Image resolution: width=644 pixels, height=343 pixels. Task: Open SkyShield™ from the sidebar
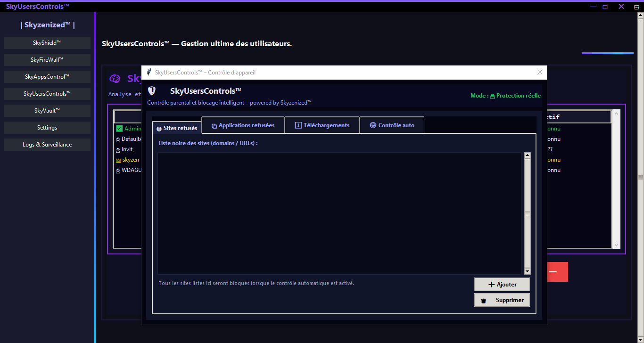[x=47, y=43]
